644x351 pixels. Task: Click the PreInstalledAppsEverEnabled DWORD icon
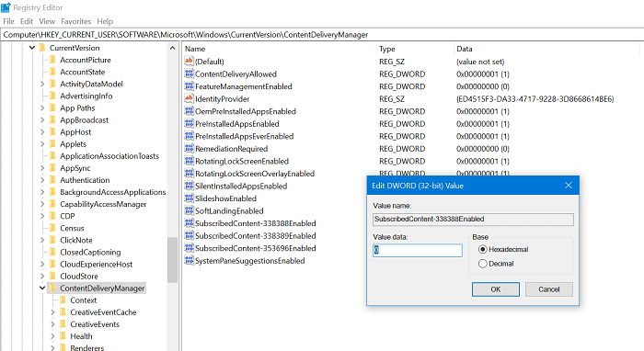point(189,136)
